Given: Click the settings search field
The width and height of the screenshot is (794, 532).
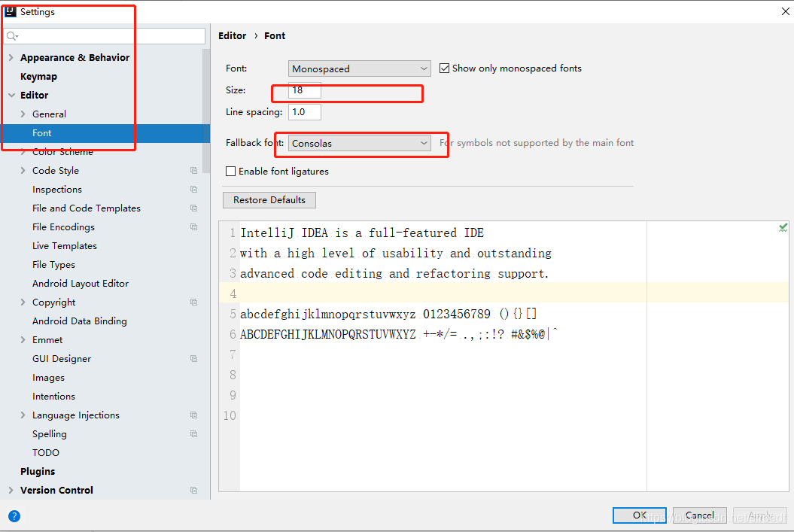Looking at the screenshot, I should (105, 36).
